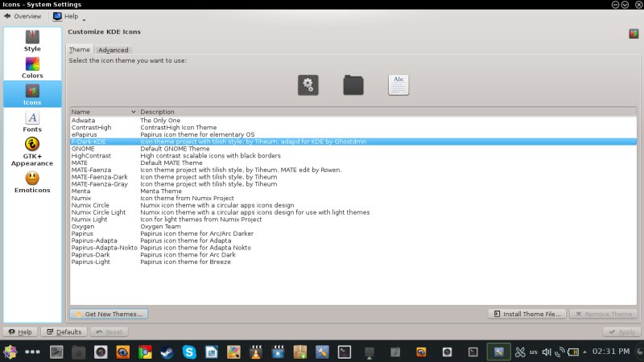The height and width of the screenshot is (362, 644).
Task: Select the Fonts module in sidebar
Action: coord(32,122)
